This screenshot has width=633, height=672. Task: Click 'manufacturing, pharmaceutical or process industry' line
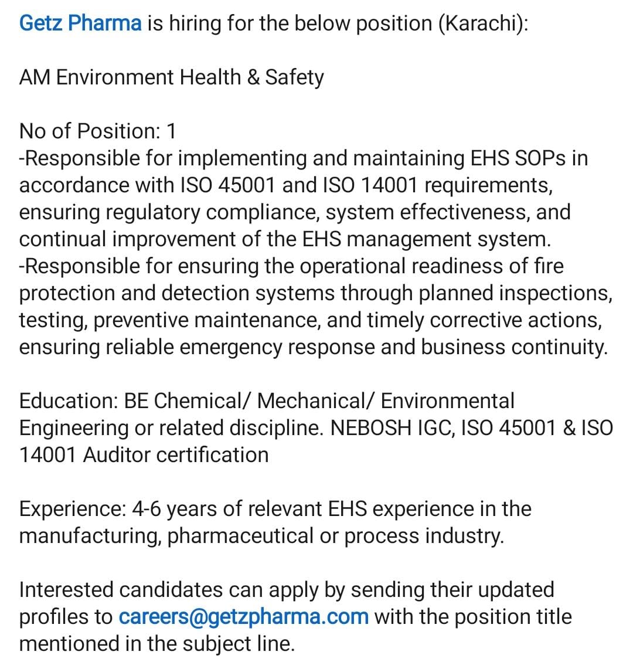pyautogui.click(x=261, y=536)
